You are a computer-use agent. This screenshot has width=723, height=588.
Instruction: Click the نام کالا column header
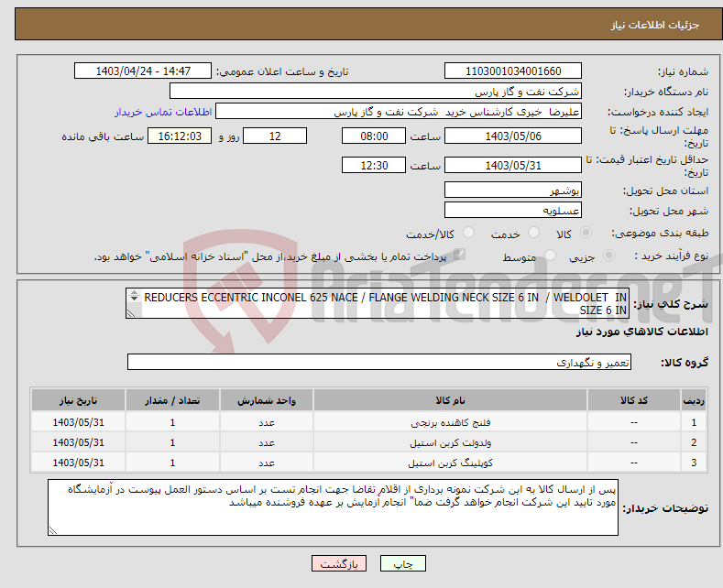click(x=450, y=400)
